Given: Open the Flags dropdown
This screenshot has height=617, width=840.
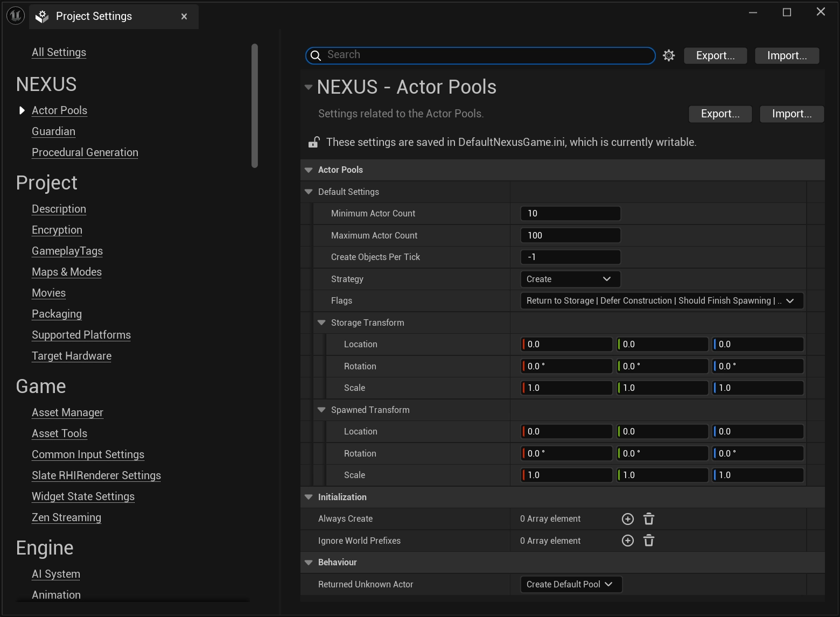Looking at the screenshot, I should (x=661, y=301).
